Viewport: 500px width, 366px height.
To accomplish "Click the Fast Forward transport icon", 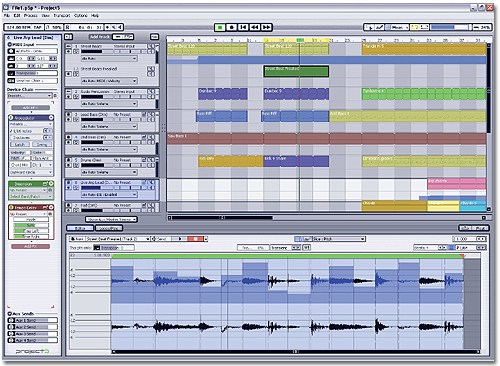I will 266,27.
